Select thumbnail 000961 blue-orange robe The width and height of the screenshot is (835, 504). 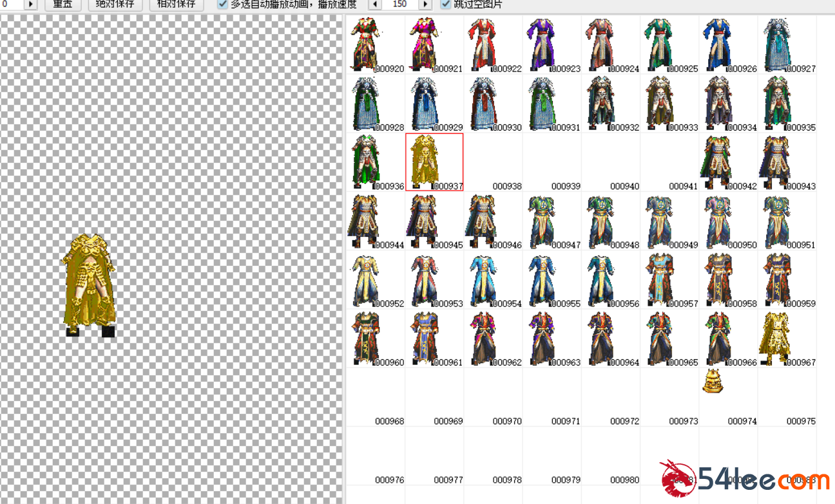tap(435, 339)
